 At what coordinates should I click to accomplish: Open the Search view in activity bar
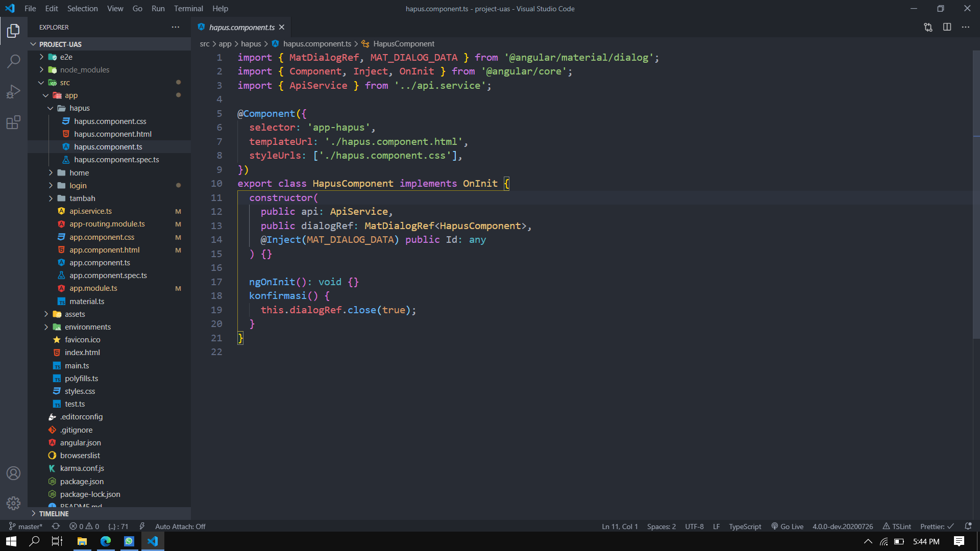[x=14, y=61]
